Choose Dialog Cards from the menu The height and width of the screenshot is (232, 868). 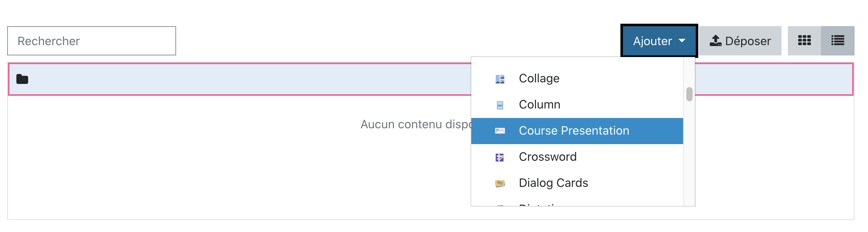[553, 183]
